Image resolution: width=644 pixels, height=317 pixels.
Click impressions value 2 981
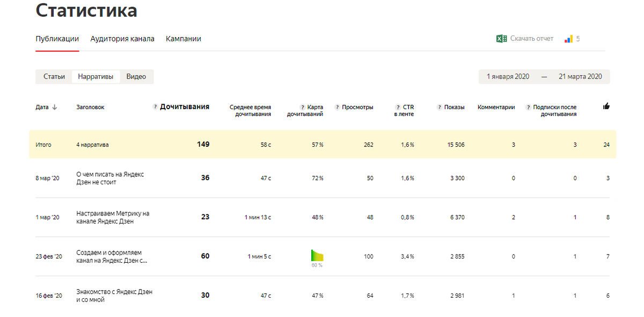coord(457,296)
